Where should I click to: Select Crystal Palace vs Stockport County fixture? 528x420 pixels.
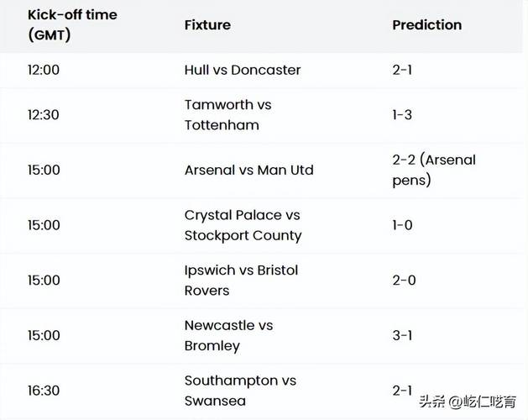pos(243,225)
